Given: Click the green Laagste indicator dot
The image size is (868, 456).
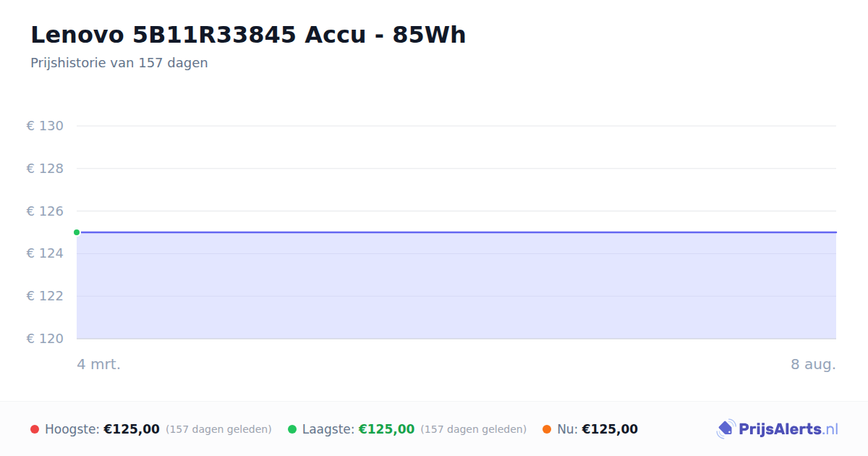Looking at the screenshot, I should [292, 429].
